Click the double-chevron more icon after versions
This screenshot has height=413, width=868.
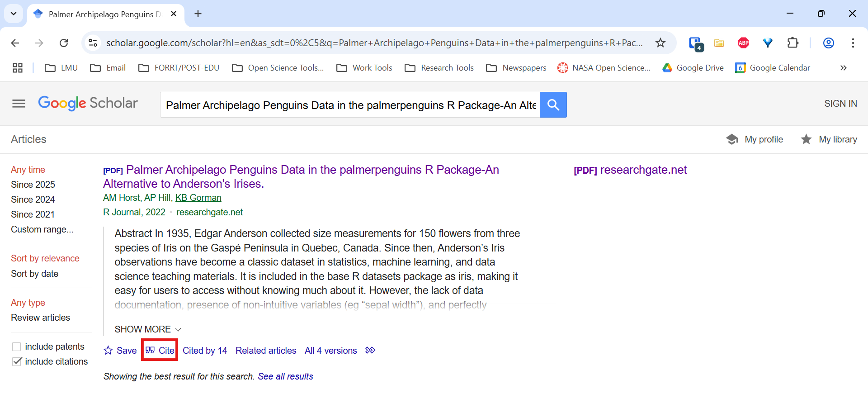(x=370, y=351)
